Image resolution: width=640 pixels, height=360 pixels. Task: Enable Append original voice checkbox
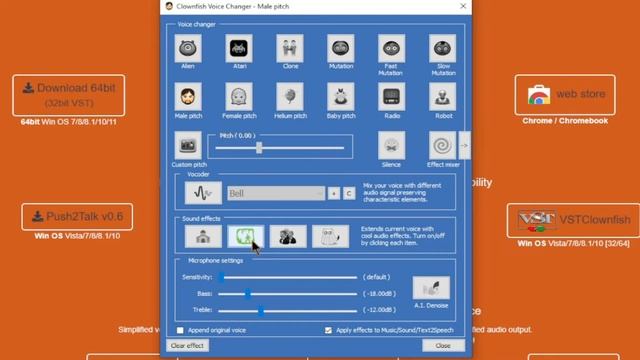point(180,330)
